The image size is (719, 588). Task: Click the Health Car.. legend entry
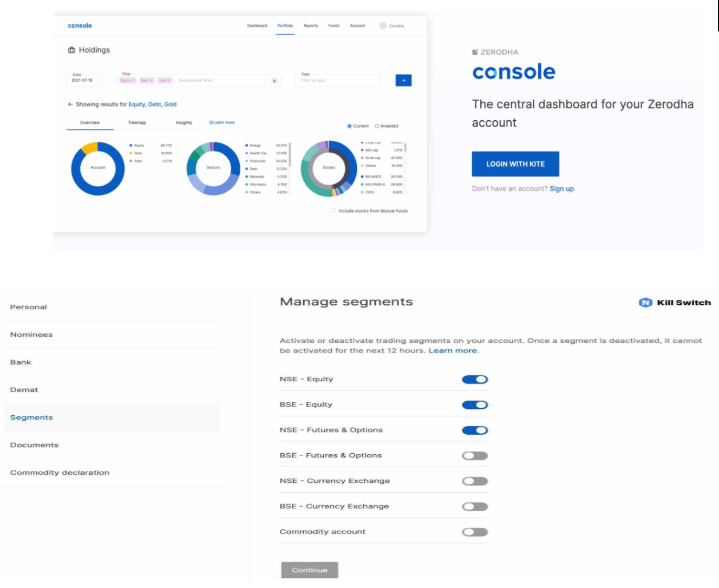click(x=266, y=153)
